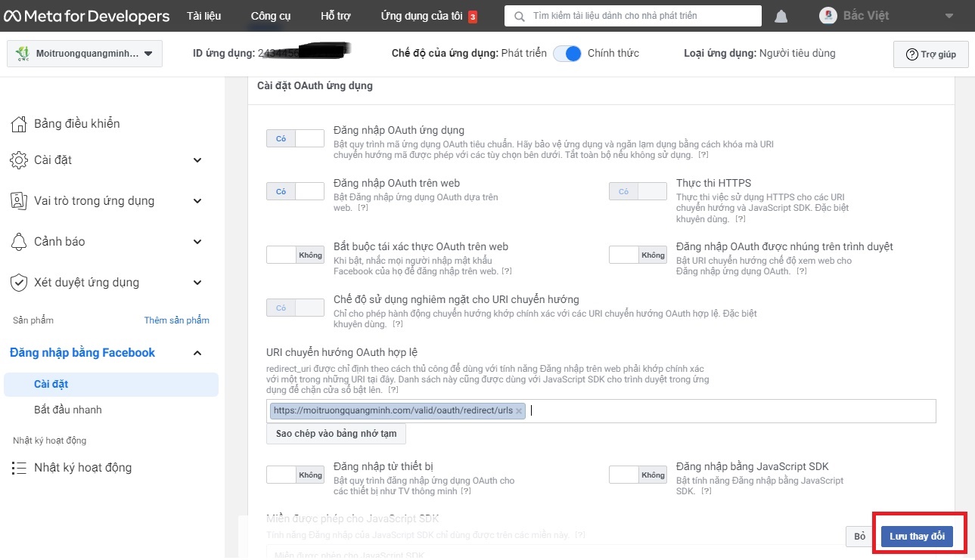Remove the moitruongquangminh redirect URL tag
This screenshot has width=975, height=560.
(x=519, y=411)
